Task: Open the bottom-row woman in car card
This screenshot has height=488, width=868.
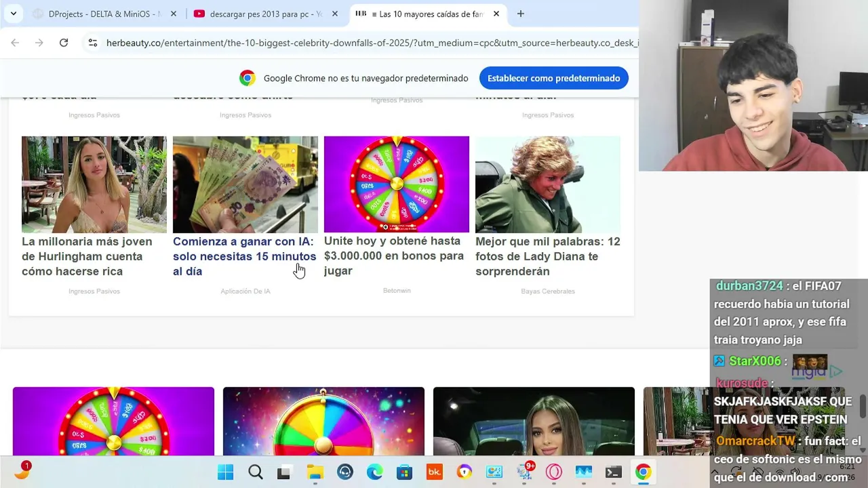Action: [534, 421]
